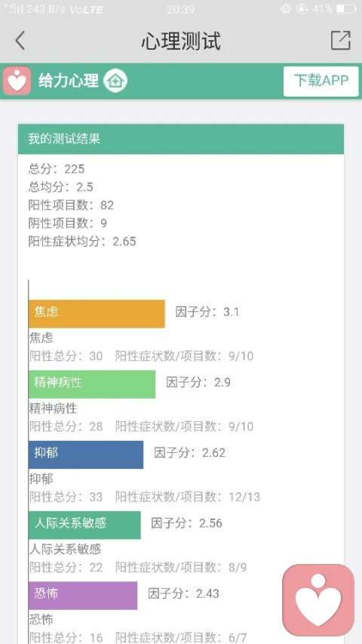Tap the floating pink heart app icon
This screenshot has height=644, width=362.
[x=318, y=599]
